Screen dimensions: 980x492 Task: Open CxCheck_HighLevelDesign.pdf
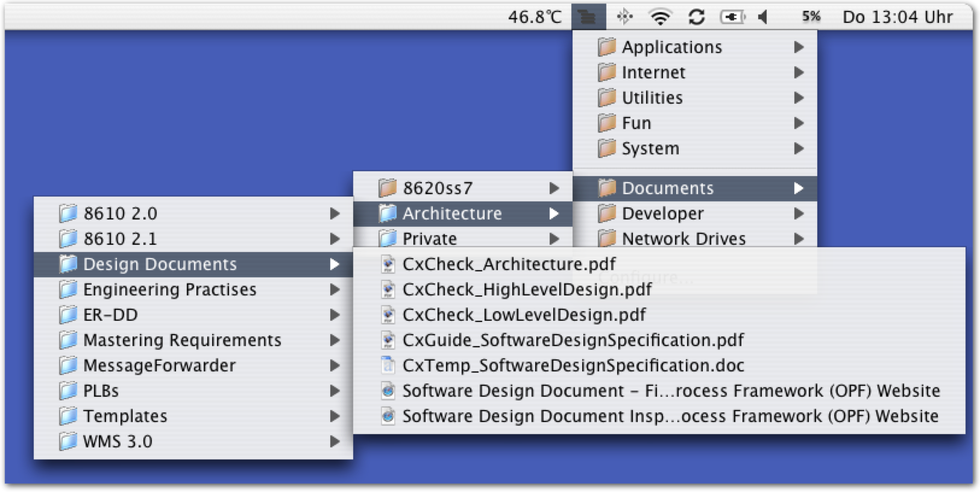tap(527, 289)
